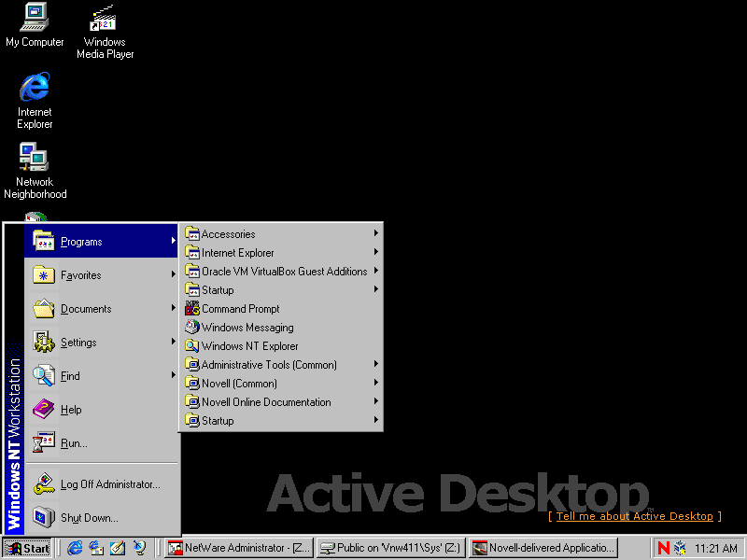
Task: Click the red Novell N tray icon
Action: [664, 548]
